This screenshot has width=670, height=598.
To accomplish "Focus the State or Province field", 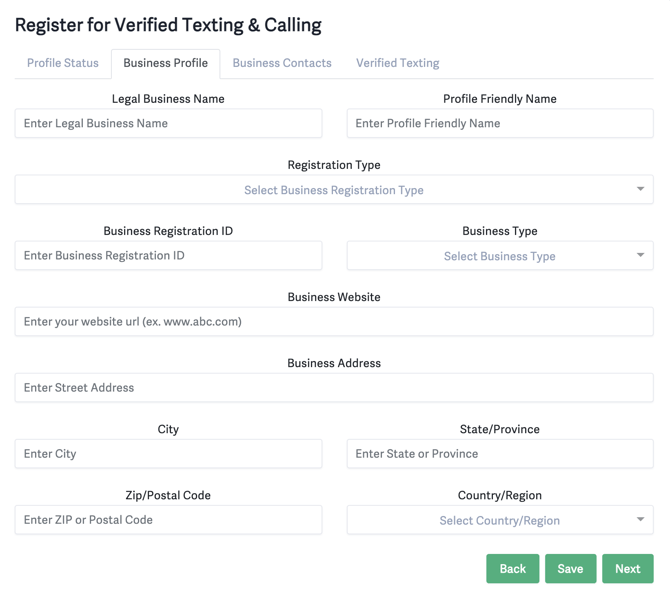I will pyautogui.click(x=499, y=454).
